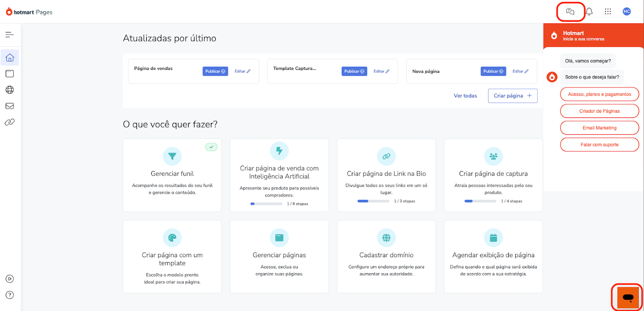Click the Ver todas link

click(465, 96)
